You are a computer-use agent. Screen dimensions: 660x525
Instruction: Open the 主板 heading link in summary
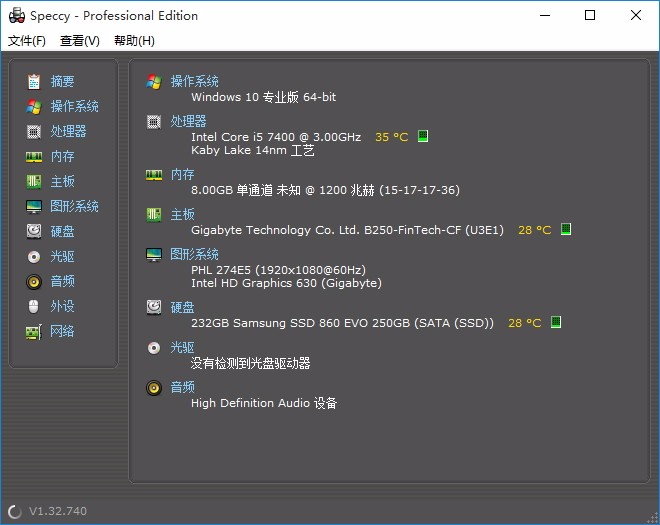(x=182, y=214)
